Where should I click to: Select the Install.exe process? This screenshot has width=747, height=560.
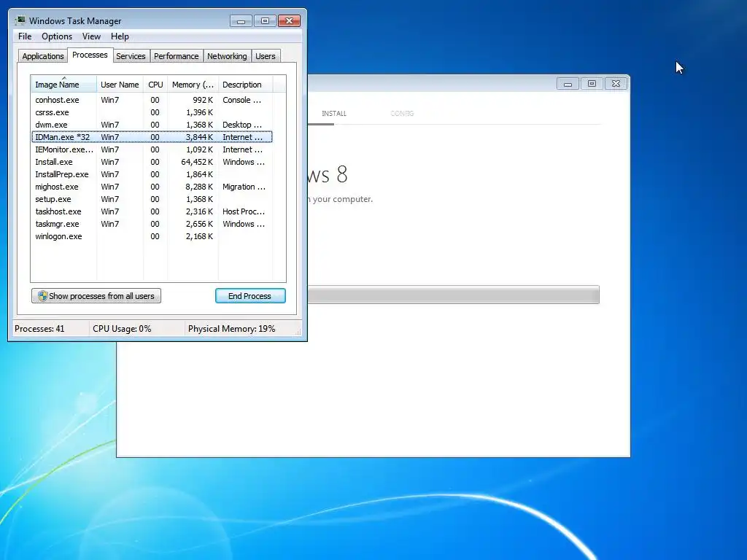point(152,162)
